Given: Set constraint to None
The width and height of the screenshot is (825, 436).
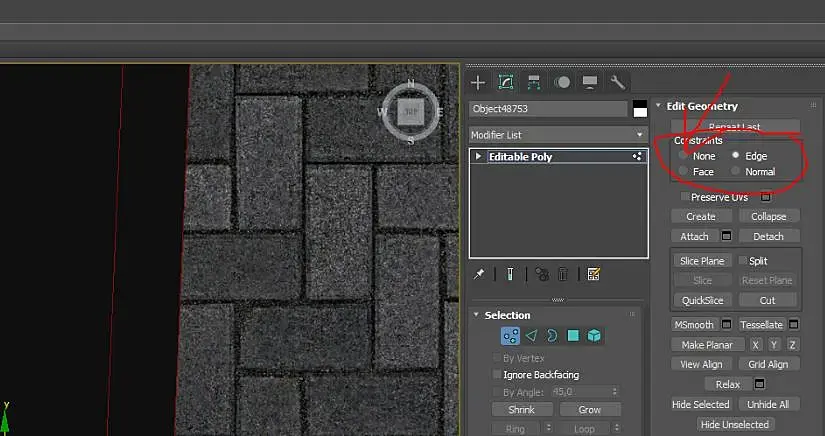Looking at the screenshot, I should [684, 156].
